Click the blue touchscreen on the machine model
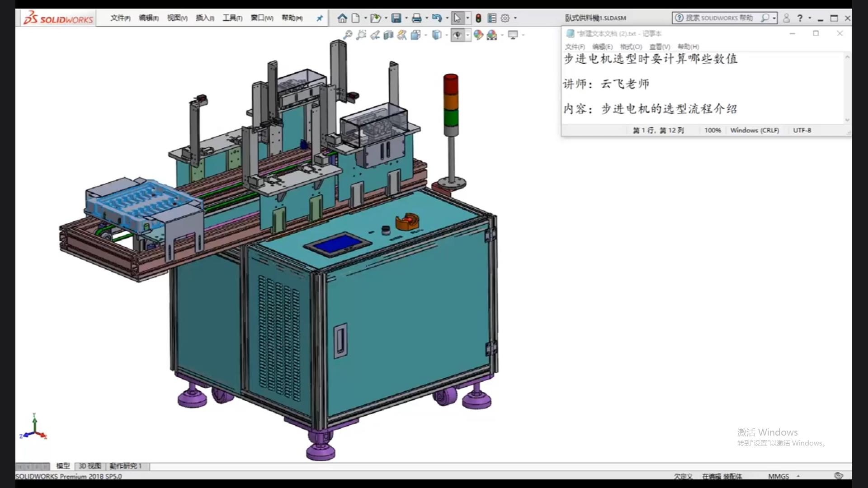This screenshot has width=868, height=488. (x=338, y=244)
